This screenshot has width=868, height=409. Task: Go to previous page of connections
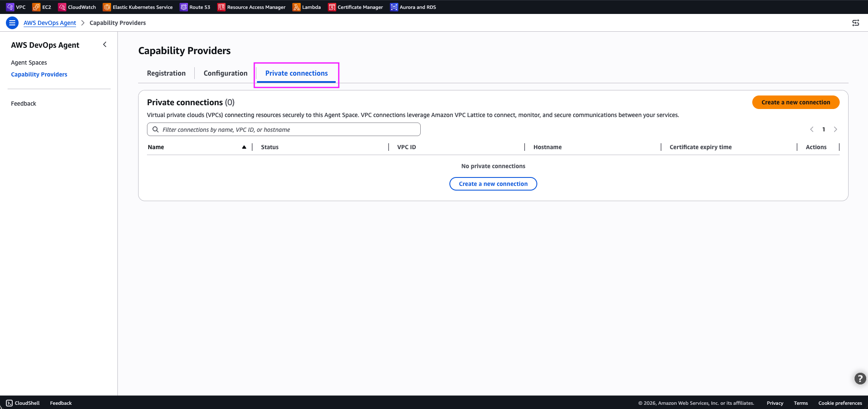coord(811,129)
